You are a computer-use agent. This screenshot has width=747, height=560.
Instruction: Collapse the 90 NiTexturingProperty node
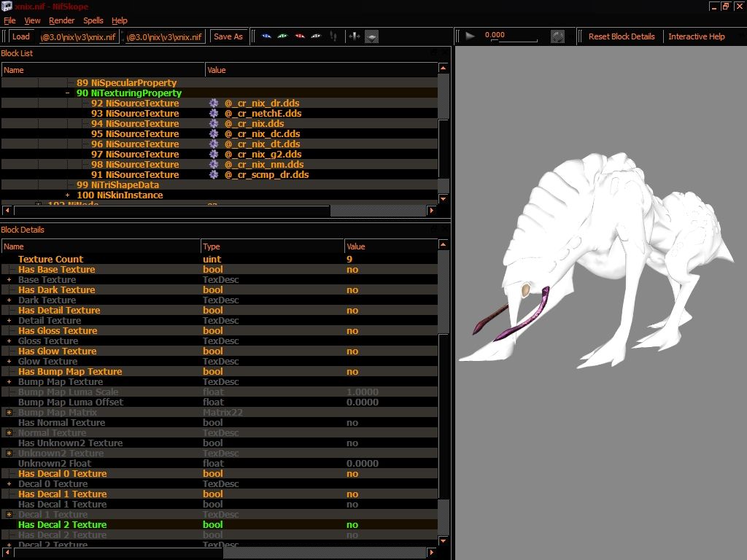[68, 93]
